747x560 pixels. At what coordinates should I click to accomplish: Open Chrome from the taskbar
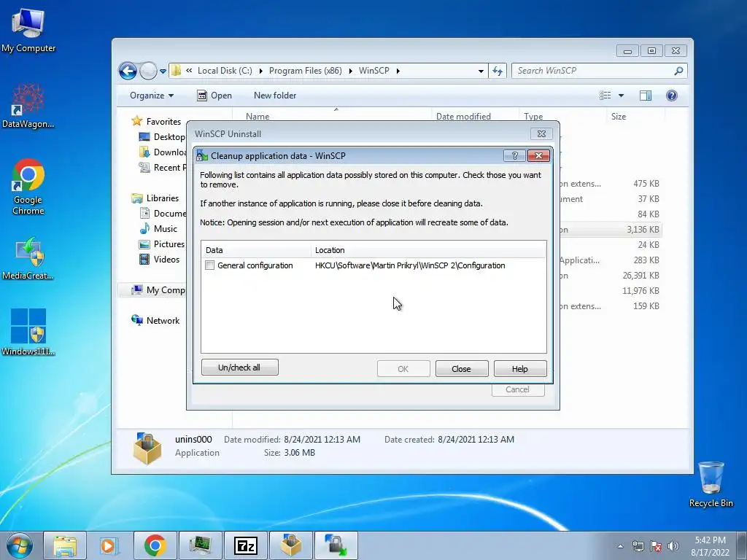click(x=155, y=545)
